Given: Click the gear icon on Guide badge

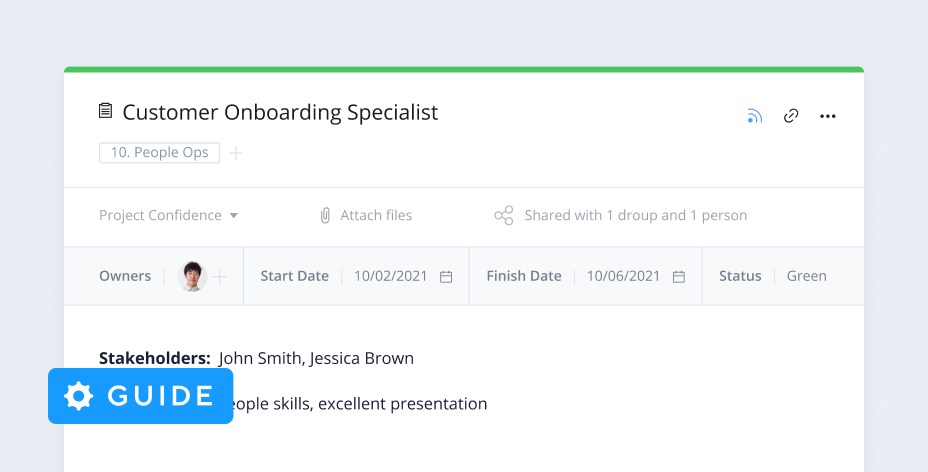Looking at the screenshot, I should pos(78,396).
